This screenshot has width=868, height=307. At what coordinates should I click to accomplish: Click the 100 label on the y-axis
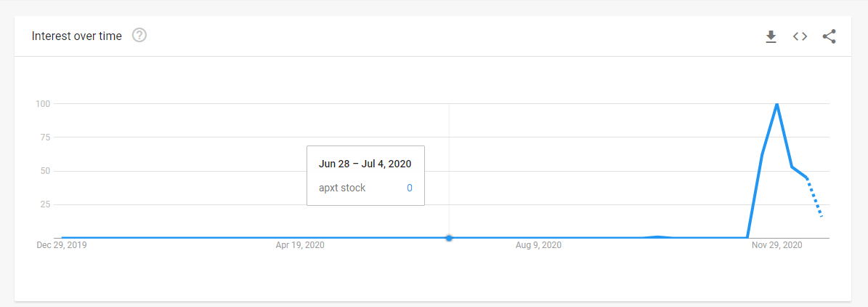coord(43,103)
